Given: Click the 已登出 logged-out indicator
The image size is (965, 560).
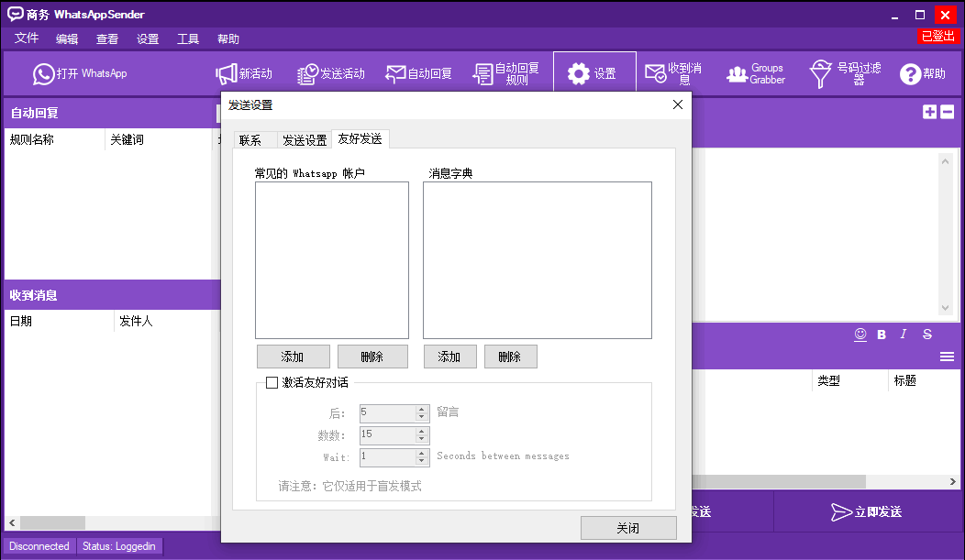Looking at the screenshot, I should [937, 36].
